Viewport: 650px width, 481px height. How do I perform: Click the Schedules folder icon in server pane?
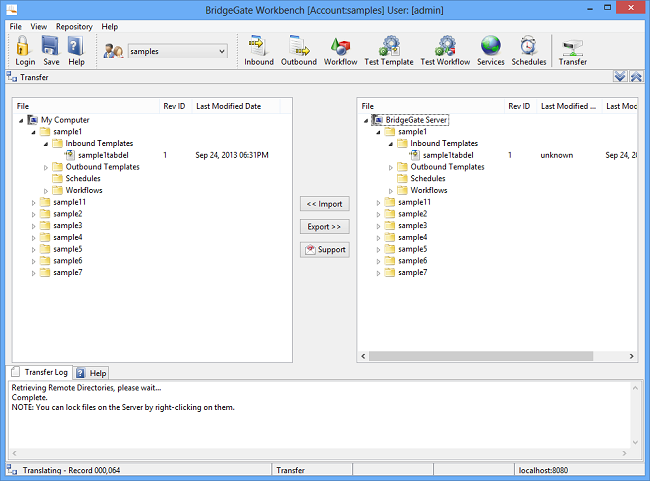(x=402, y=178)
